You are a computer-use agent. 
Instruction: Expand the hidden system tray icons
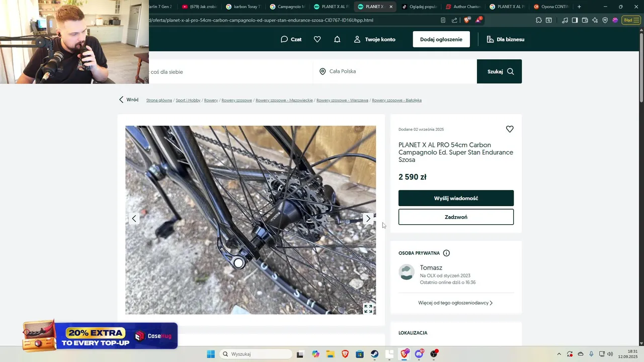point(558,354)
